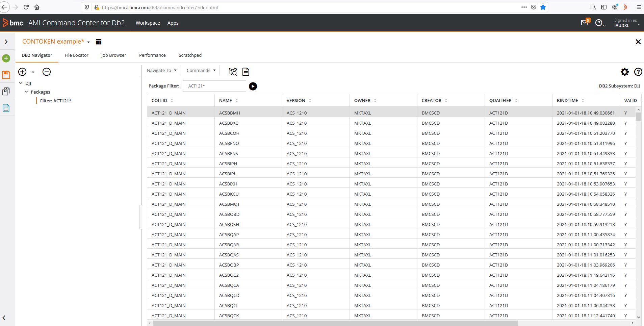Screen dimensions: 644x326
Task: Select the Filter: ACT121* tree item
Action: pos(56,101)
